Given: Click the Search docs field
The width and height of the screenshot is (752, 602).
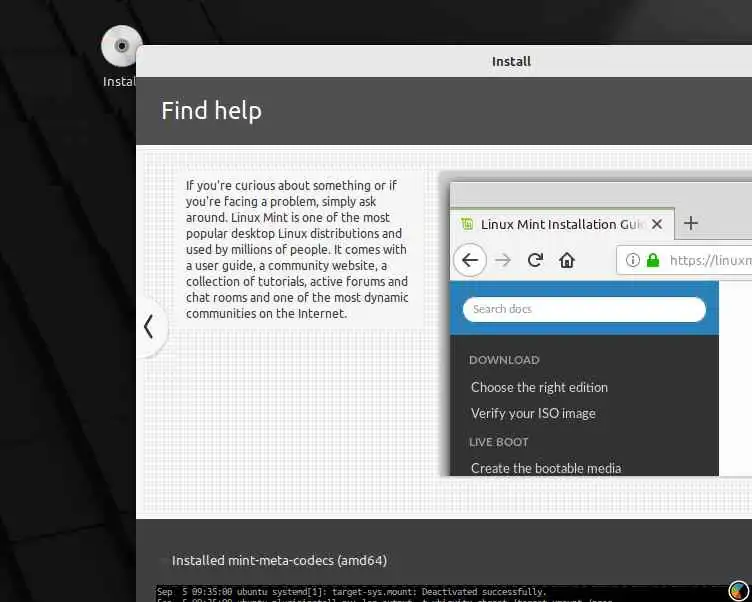Looking at the screenshot, I should point(584,309).
